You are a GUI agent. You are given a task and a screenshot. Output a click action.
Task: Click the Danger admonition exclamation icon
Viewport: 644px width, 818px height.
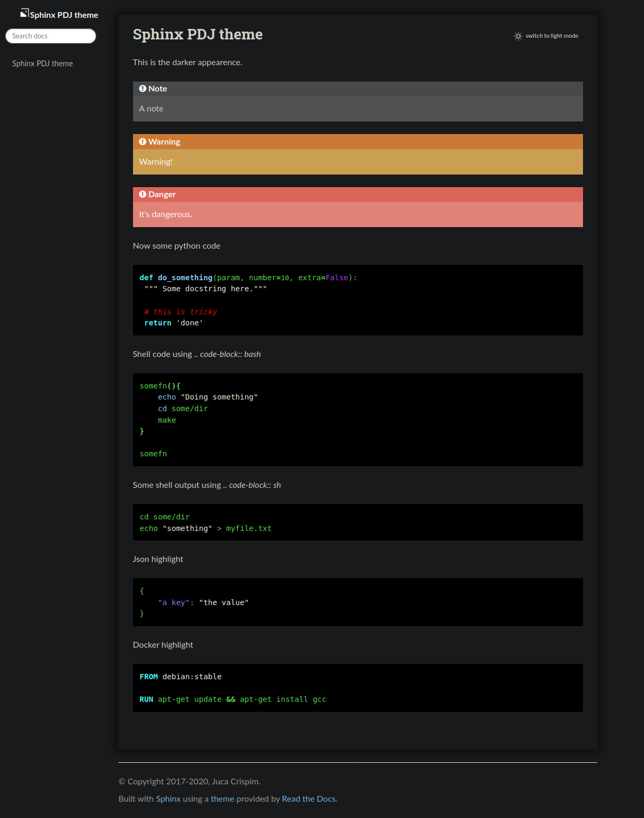click(x=142, y=195)
